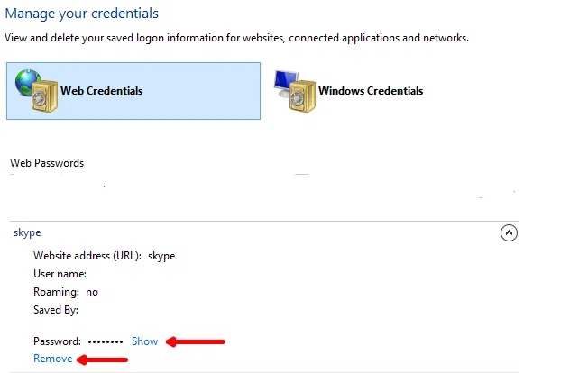Click the Roaming label
The height and width of the screenshot is (373, 588).
(56, 292)
